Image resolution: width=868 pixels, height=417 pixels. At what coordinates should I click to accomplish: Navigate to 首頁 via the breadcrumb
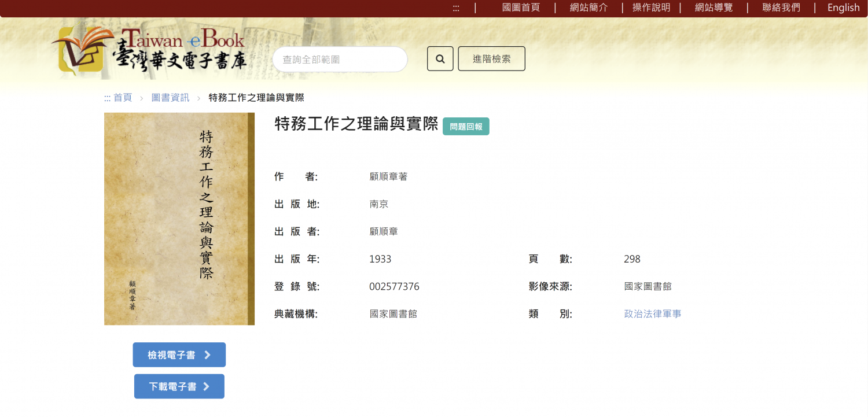tap(122, 98)
